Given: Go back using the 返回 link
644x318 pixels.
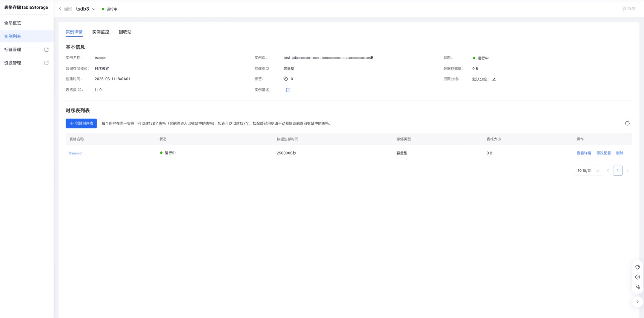Looking at the screenshot, I should [x=66, y=9].
